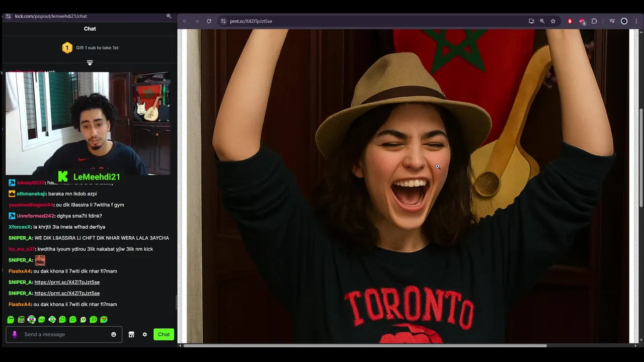This screenshot has height=362, width=644.
Task: Open the media controls music-note icon
Action: pos(612,21)
